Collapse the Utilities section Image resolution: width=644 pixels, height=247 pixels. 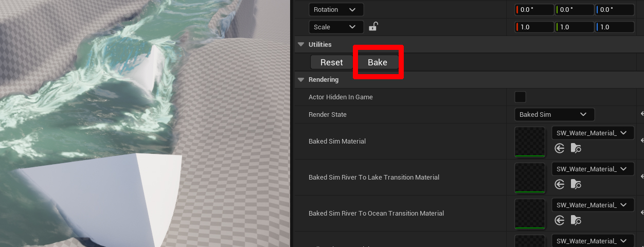[x=301, y=45]
